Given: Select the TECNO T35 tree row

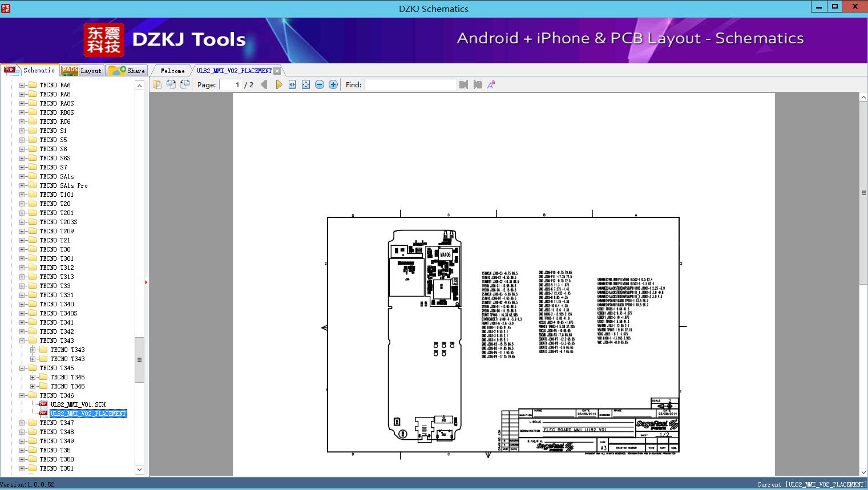Looking at the screenshot, I should [x=55, y=450].
